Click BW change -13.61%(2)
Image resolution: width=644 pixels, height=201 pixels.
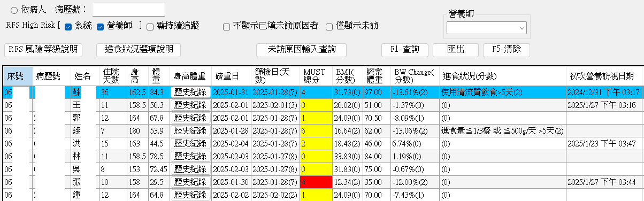pos(415,92)
